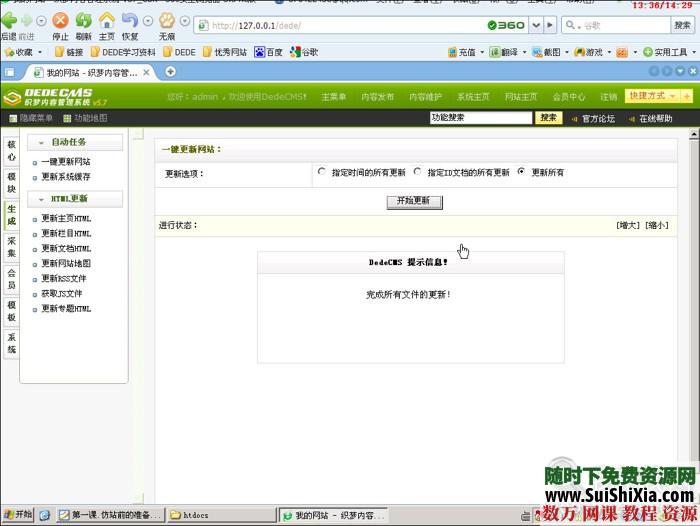The image size is (700, 526).
Task: Collapse the 自动任务 menu section
Action: [75, 142]
